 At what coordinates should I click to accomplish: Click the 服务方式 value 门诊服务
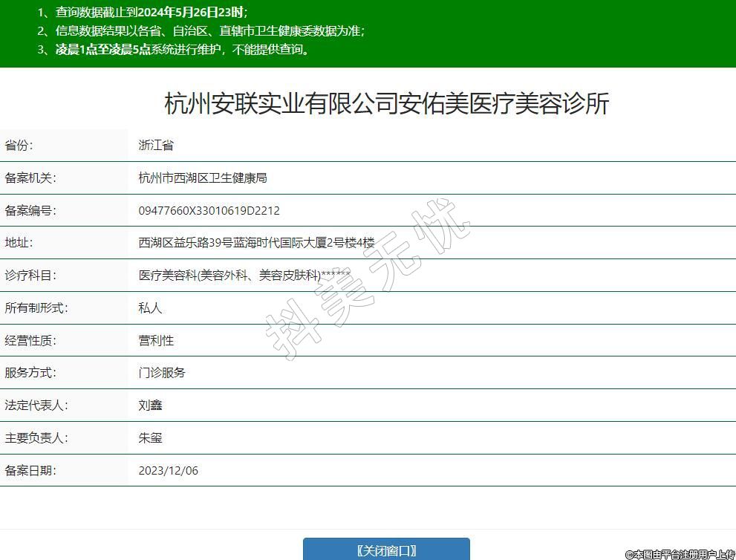pos(162,373)
